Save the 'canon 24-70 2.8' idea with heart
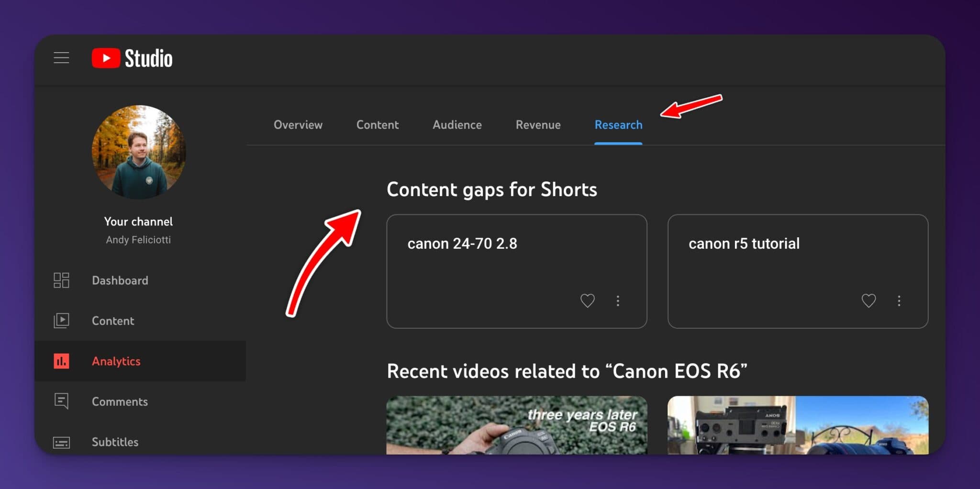Screen dimensions: 980x489 pyautogui.click(x=587, y=300)
